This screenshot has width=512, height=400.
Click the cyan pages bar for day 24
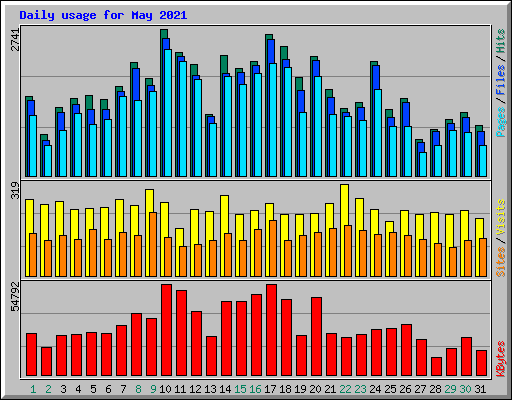pyautogui.click(x=378, y=133)
